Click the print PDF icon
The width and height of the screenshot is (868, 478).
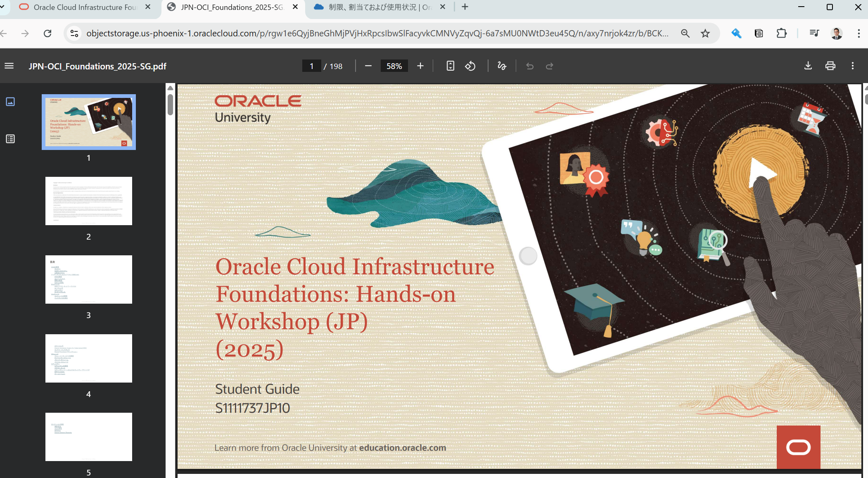830,66
